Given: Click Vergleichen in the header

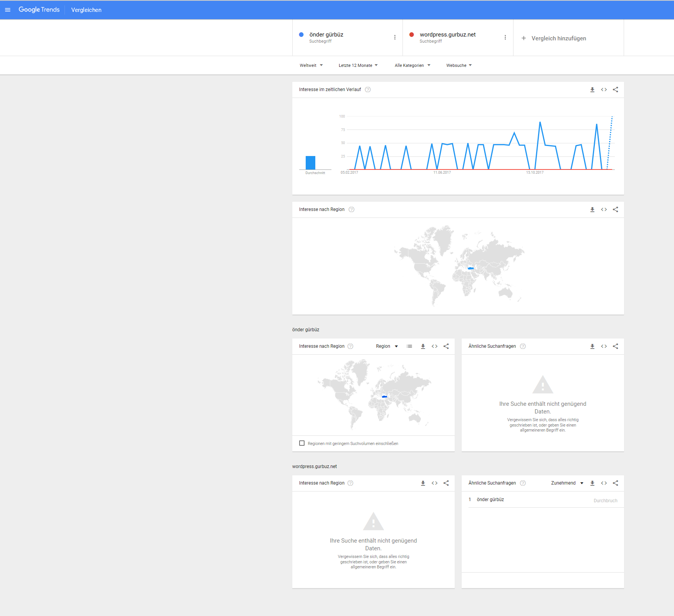Looking at the screenshot, I should coord(86,10).
